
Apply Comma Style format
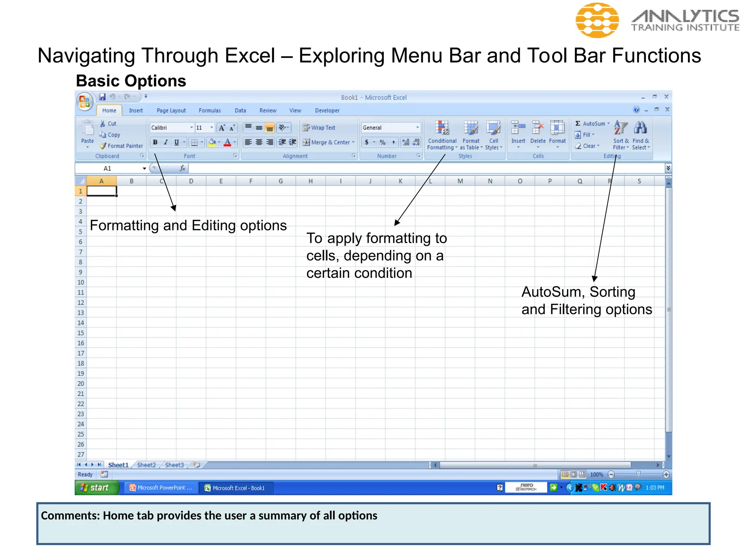[393, 142]
